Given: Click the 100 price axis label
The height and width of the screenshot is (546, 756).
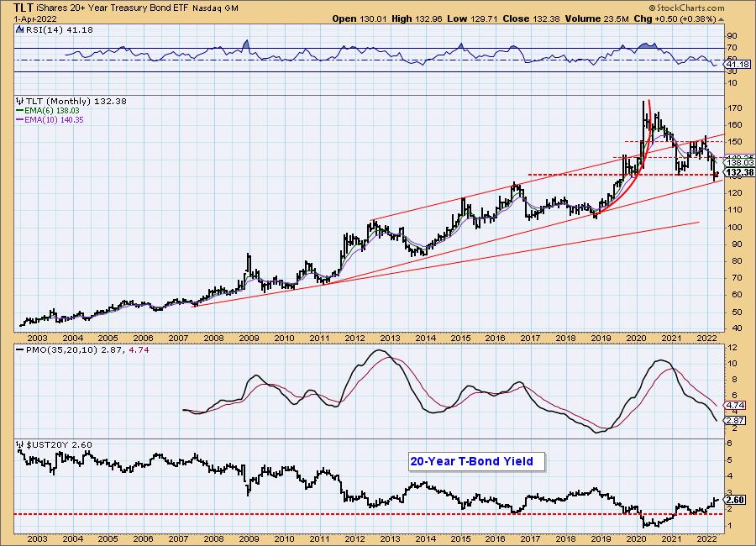Looking at the screenshot, I should click(x=735, y=227).
